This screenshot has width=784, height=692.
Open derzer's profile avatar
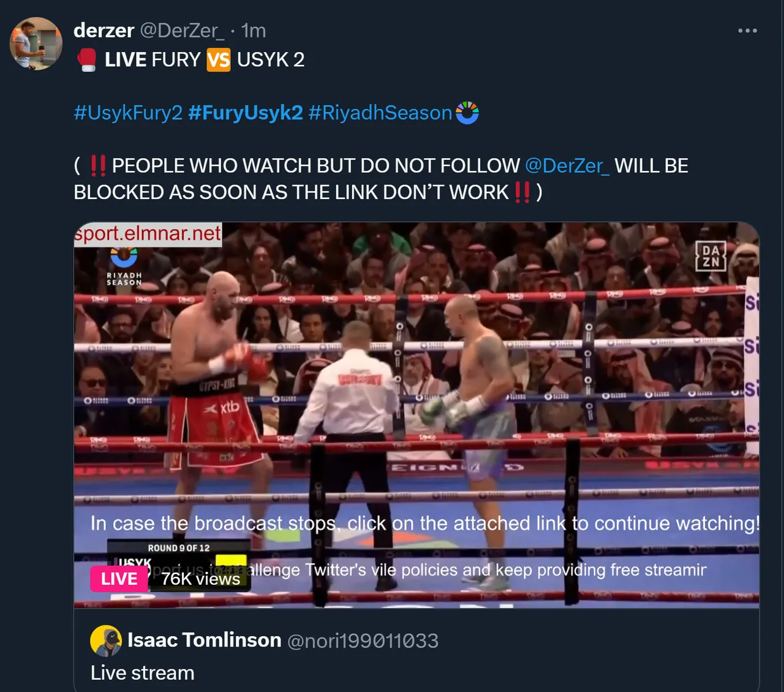(x=36, y=44)
